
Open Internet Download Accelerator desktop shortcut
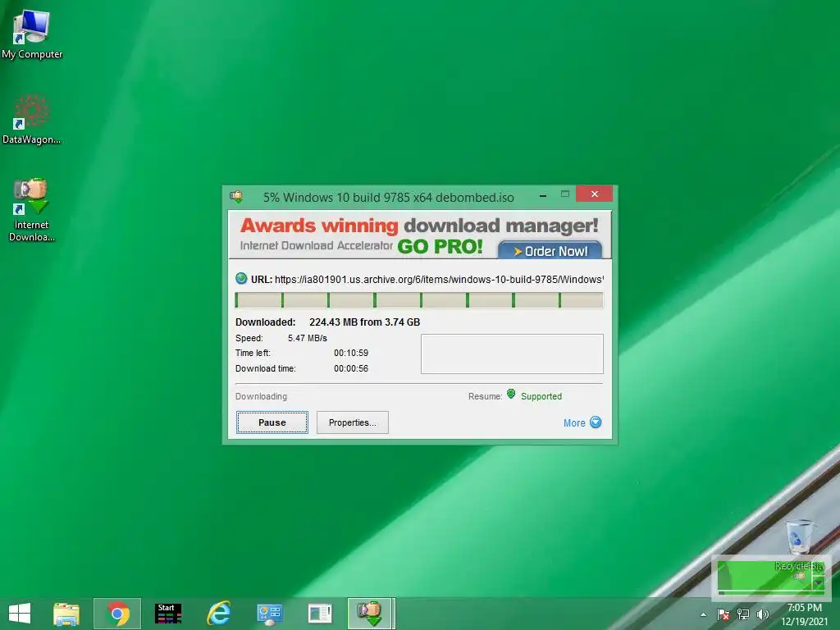pyautogui.click(x=31, y=209)
